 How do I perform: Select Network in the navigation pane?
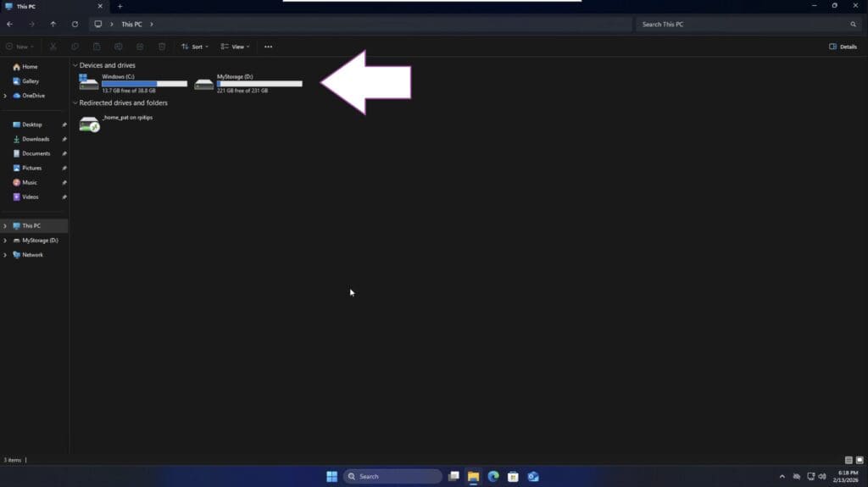[x=32, y=255]
